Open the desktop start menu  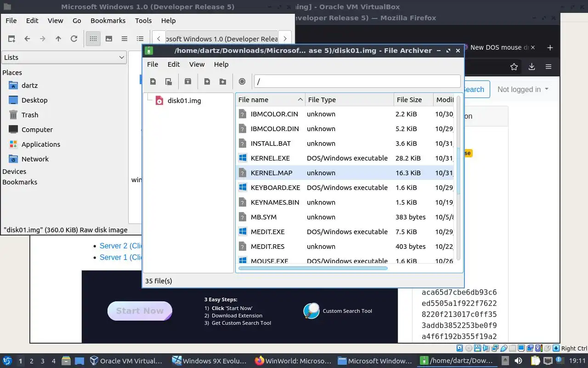(7, 361)
